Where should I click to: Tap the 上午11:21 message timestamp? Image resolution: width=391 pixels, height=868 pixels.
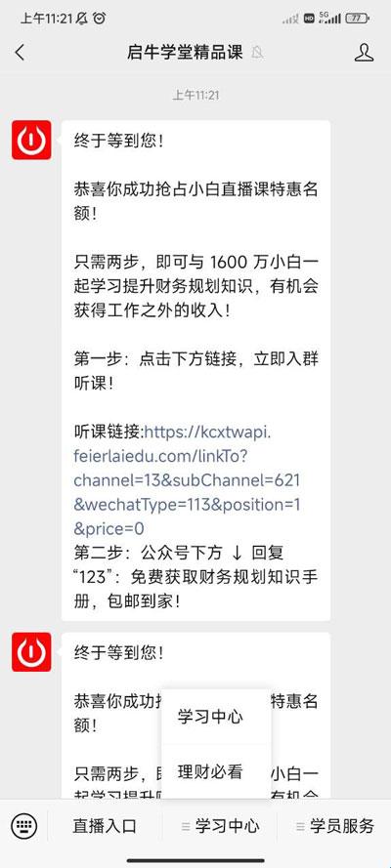click(195, 96)
